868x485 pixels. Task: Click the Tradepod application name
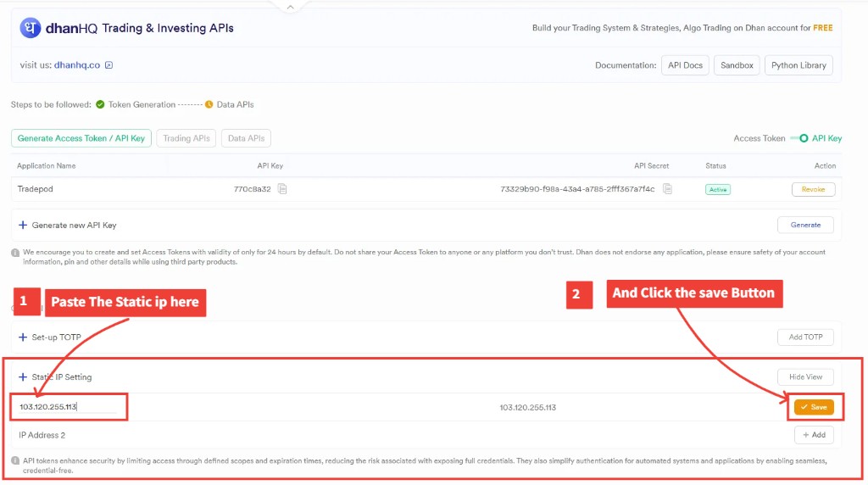35,189
